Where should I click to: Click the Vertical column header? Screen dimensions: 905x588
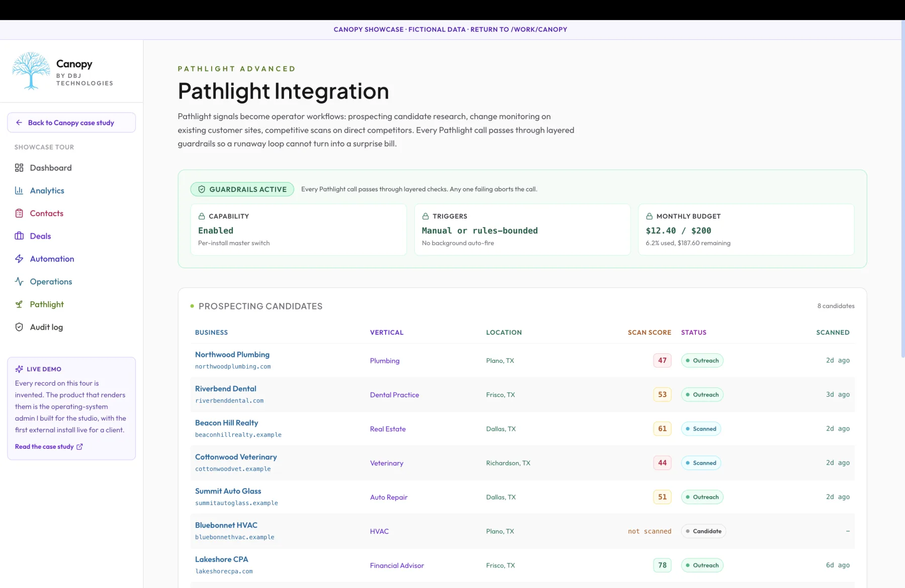tap(387, 333)
